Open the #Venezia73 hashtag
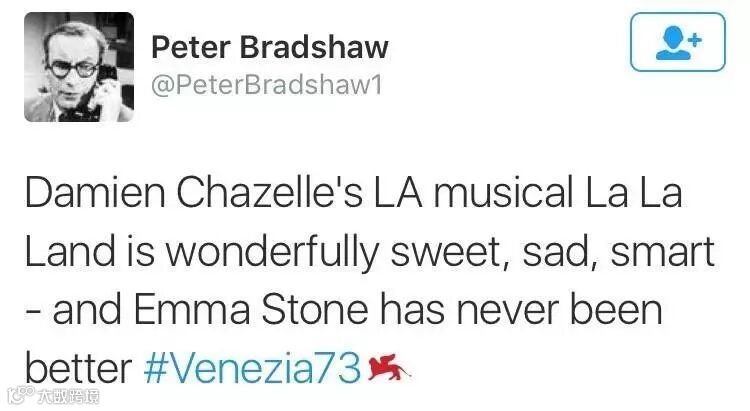The width and height of the screenshot is (750, 411). (x=252, y=369)
